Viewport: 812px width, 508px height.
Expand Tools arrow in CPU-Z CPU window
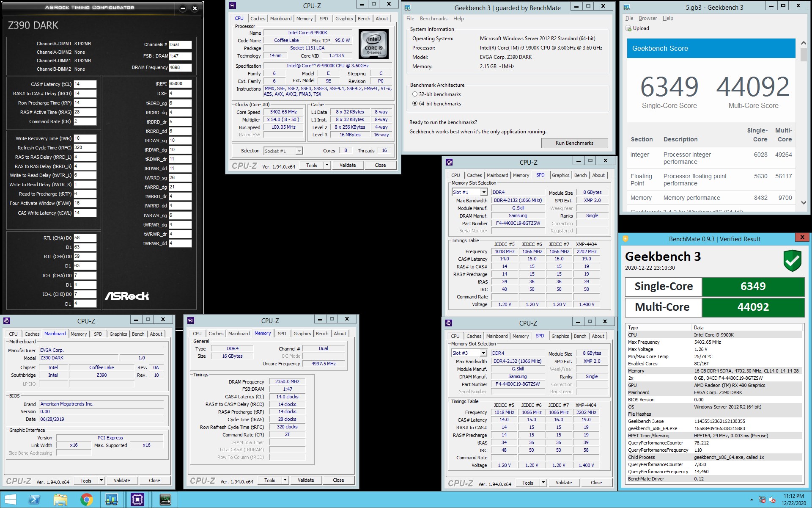[x=327, y=165]
